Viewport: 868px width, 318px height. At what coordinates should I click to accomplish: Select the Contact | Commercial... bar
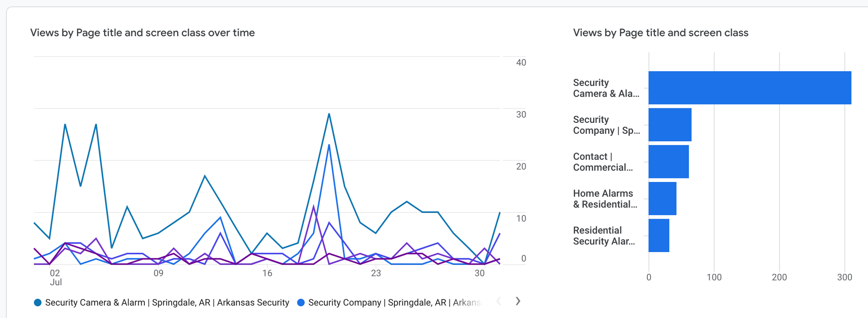pyautogui.click(x=668, y=162)
